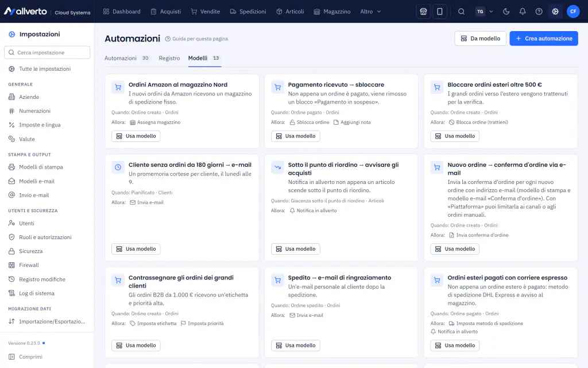The image size is (588, 368).
Task: Click Da modello button
Action: pos(480,39)
